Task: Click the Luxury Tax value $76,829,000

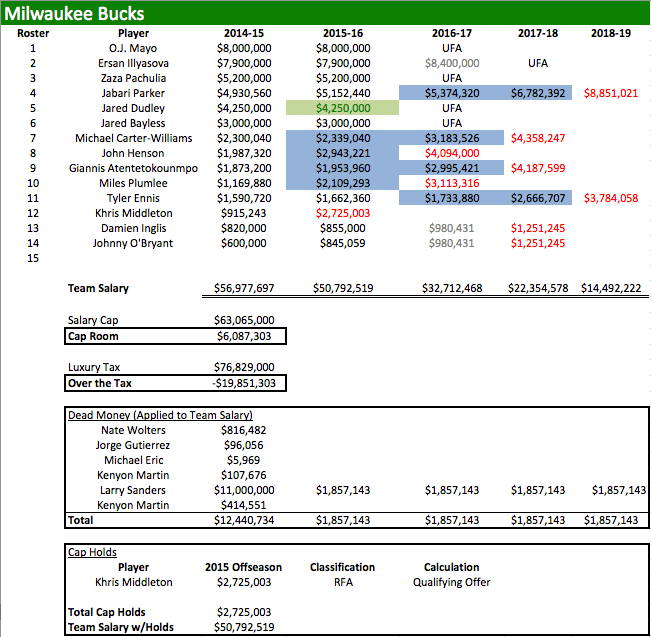Action: (244, 367)
